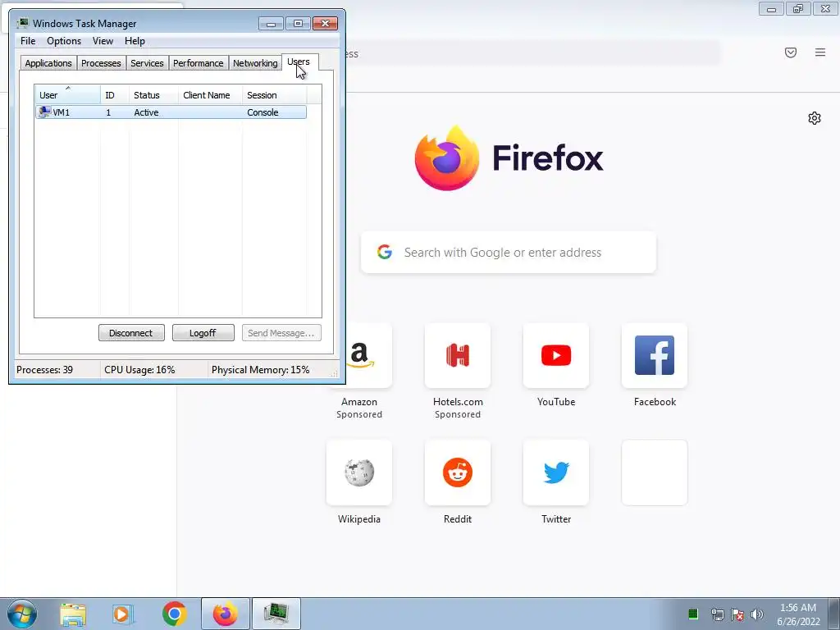Open the Start menu orb
The height and width of the screenshot is (630, 840).
22,614
